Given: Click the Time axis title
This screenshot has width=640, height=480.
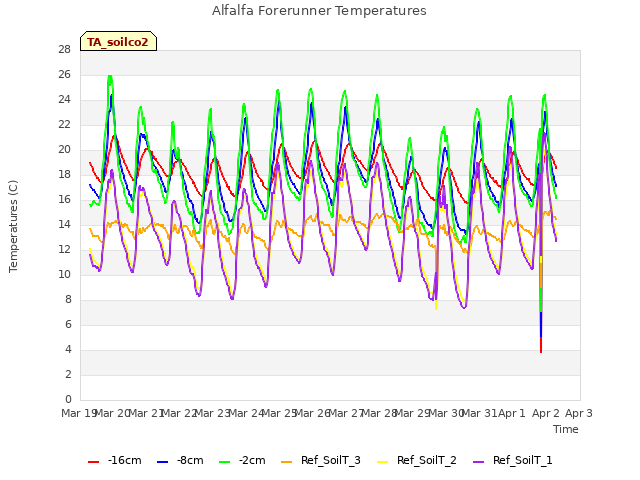Looking at the screenshot, I should [566, 429].
